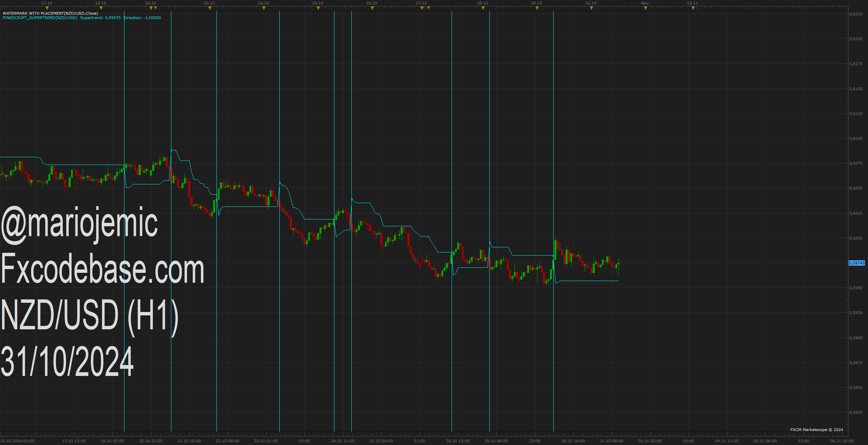Select the 20.10 date label on top axis
This screenshot has height=445, width=868.
[151, 3]
